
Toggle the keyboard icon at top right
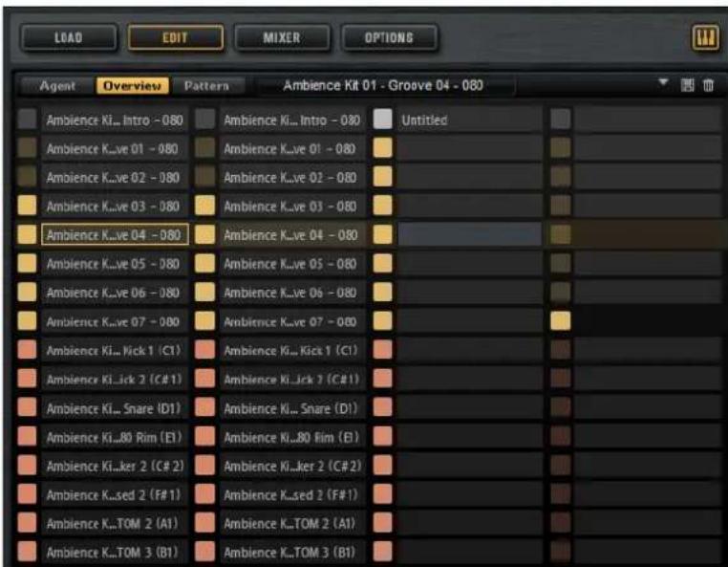point(705,37)
